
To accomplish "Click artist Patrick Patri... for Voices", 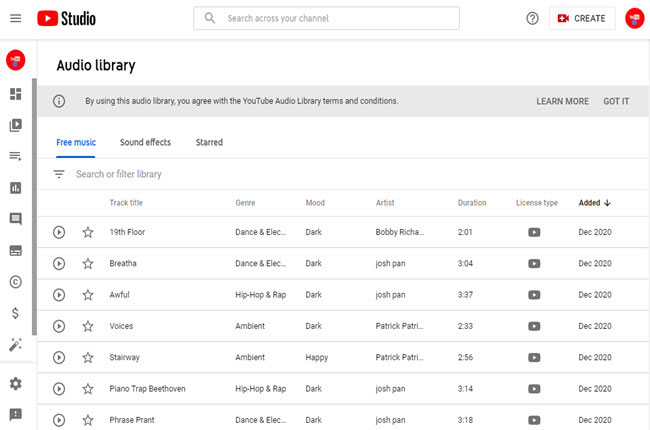I will 399,326.
